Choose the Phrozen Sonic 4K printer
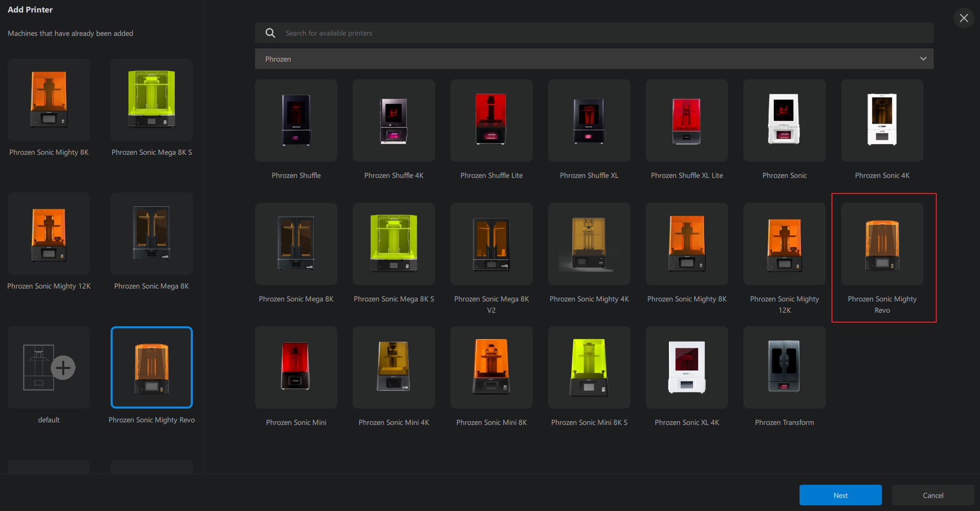The width and height of the screenshot is (980, 511). click(x=882, y=120)
